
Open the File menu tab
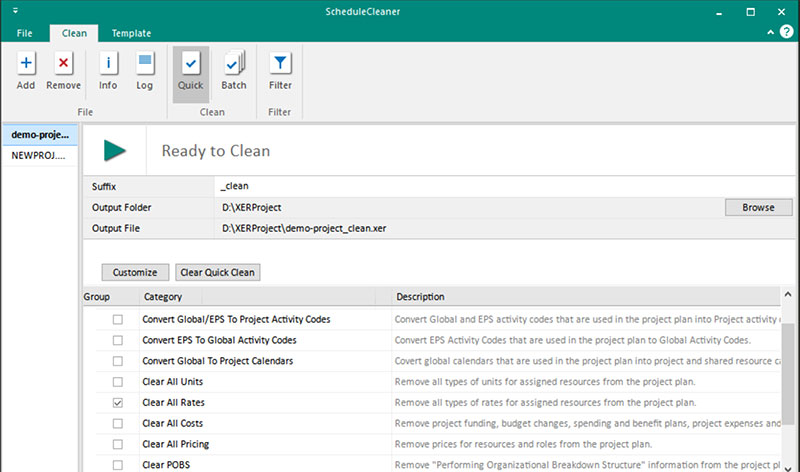coord(24,33)
